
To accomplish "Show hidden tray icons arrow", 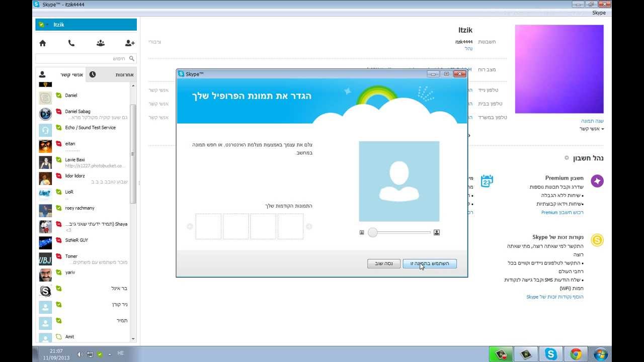I will coord(109,354).
